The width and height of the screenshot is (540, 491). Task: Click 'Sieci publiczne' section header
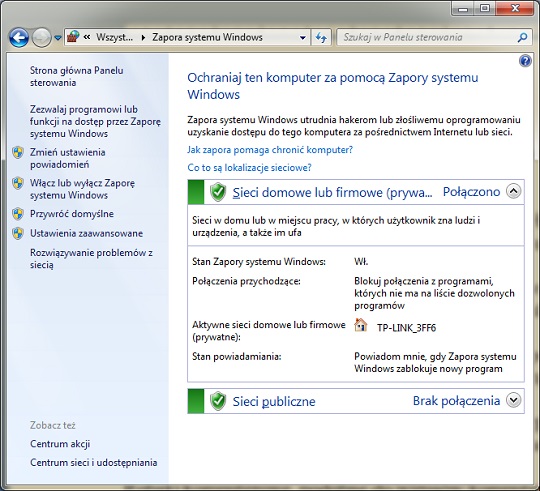274,401
